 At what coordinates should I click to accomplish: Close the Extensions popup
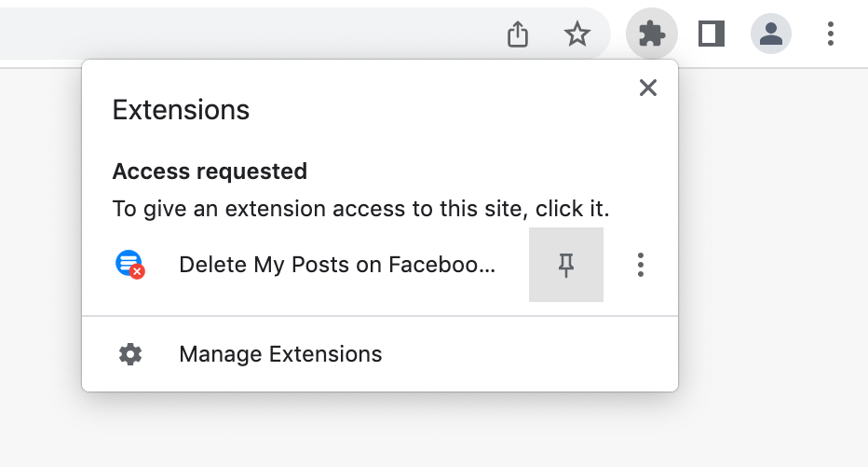click(x=647, y=88)
